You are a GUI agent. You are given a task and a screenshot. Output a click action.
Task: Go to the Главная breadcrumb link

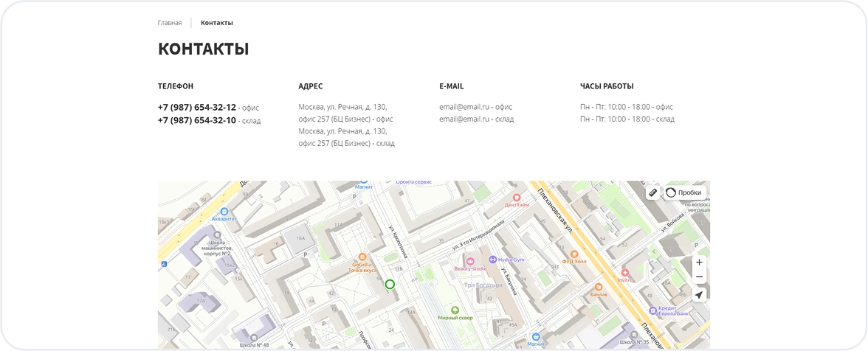click(170, 23)
